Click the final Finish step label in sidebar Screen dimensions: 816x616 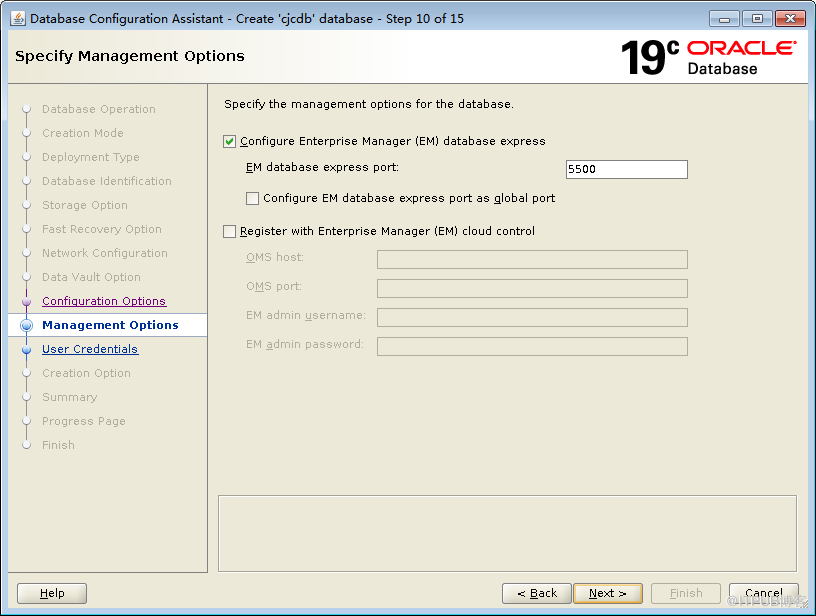[58, 445]
